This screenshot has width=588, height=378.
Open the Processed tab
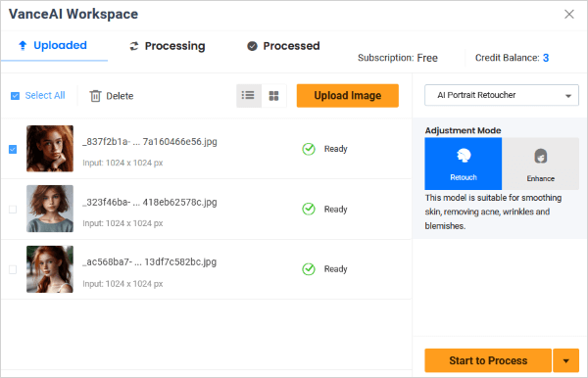click(283, 46)
